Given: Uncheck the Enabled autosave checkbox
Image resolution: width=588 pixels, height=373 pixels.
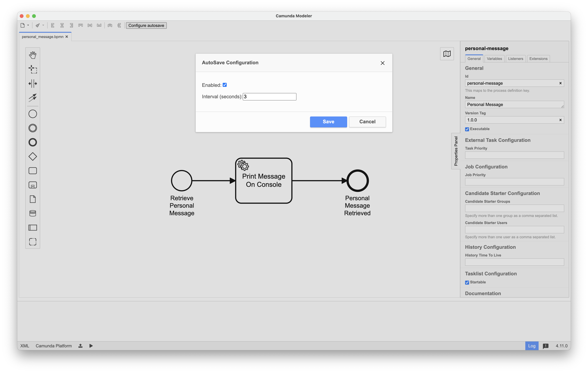Looking at the screenshot, I should pos(225,85).
